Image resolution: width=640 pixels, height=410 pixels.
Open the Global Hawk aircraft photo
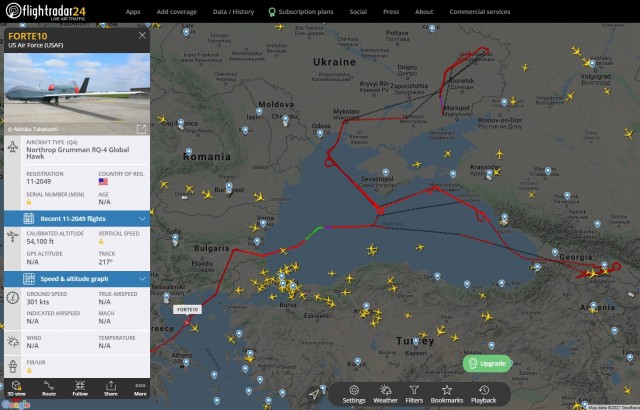(x=77, y=94)
